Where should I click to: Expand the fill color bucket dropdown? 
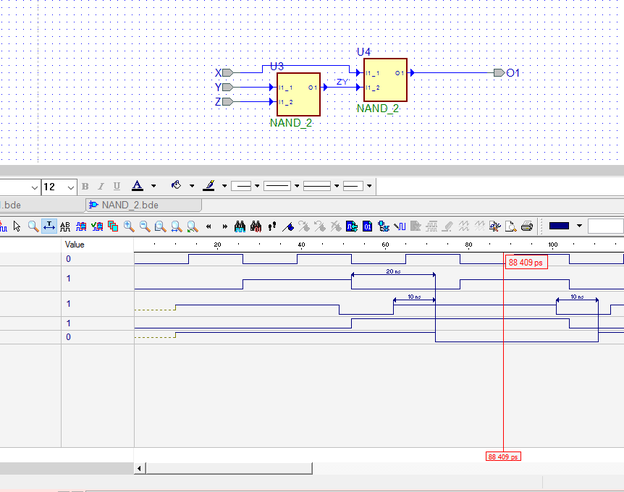coord(191,187)
